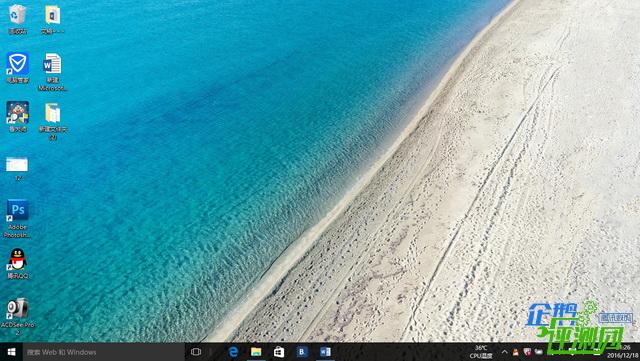
Task: Expand hidden system tray icons chevron
Action: point(504,352)
